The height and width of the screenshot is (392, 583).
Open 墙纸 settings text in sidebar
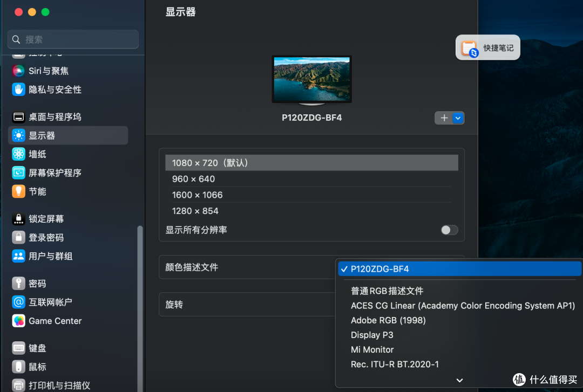[38, 154]
